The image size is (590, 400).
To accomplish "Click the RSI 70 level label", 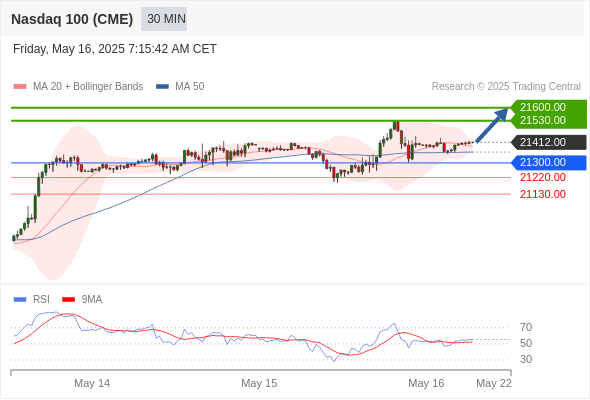I will click(526, 327).
